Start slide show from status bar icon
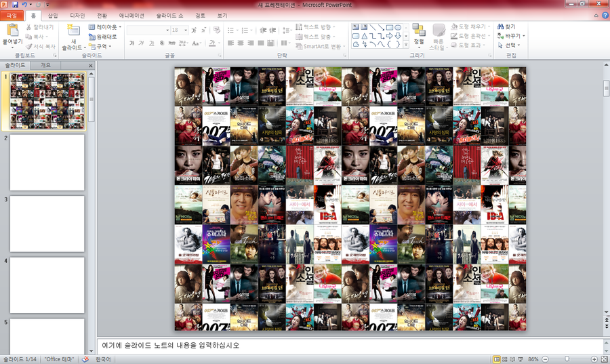 [x=521, y=359]
